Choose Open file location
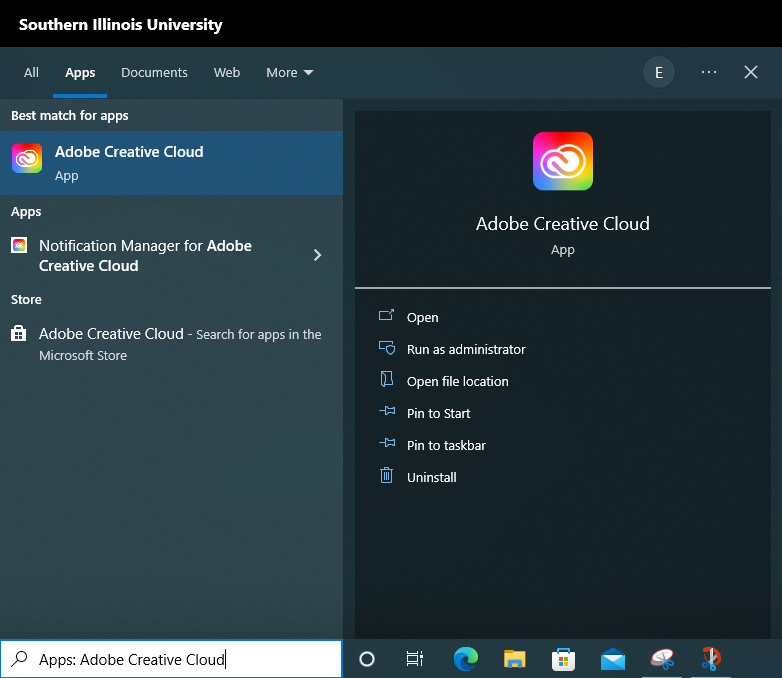The width and height of the screenshot is (782, 678). pos(457,381)
